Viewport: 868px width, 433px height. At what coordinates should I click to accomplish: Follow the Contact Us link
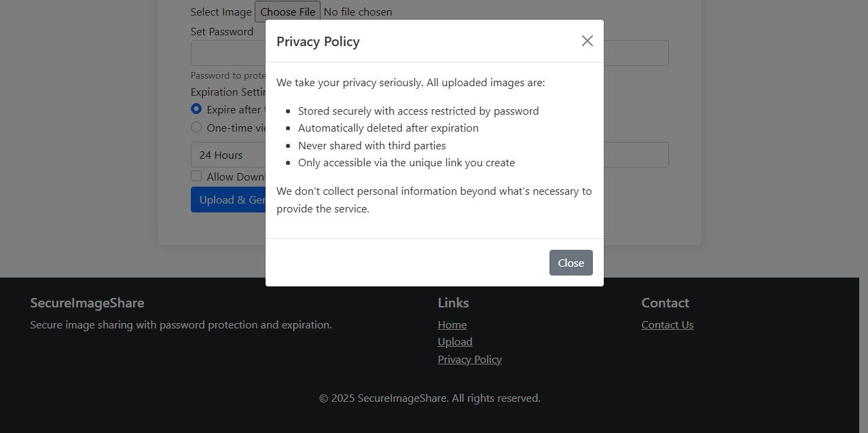667,324
